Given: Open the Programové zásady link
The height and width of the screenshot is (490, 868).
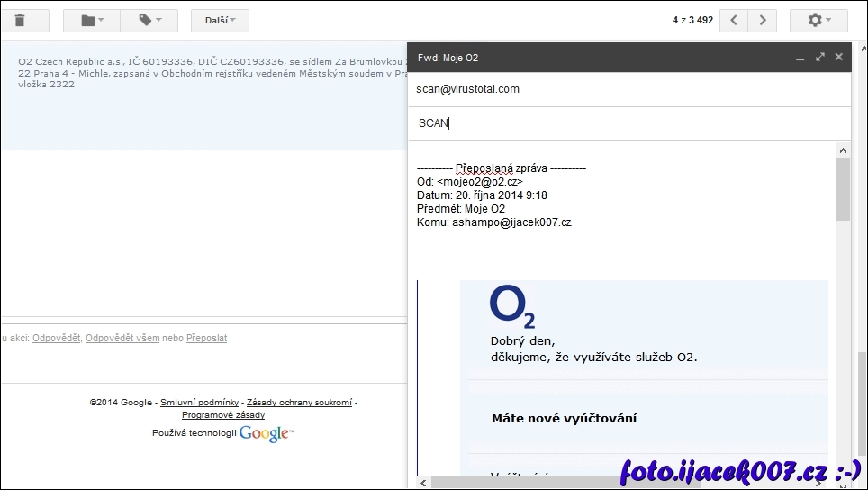Looking at the screenshot, I should coord(223,415).
